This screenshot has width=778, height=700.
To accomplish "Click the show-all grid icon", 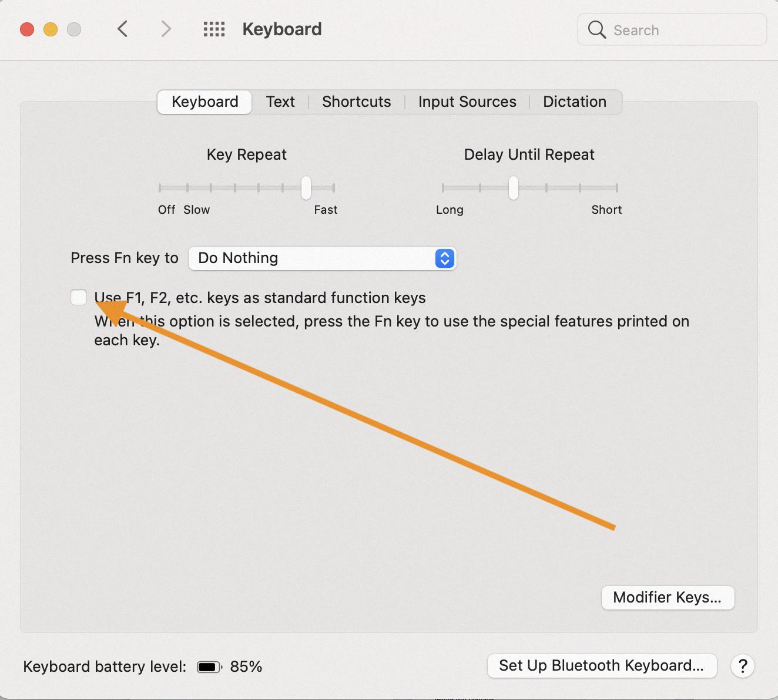I will click(x=214, y=29).
